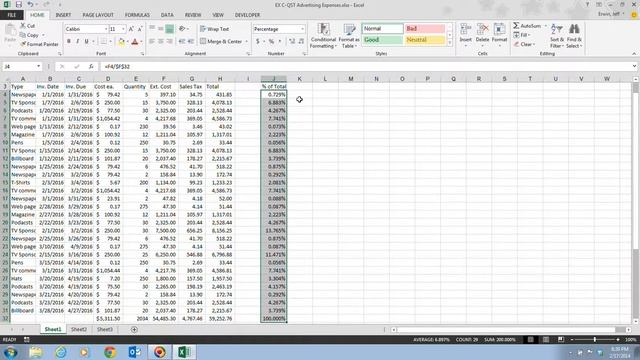Viewport: 640px width, 360px height.
Task: Open the font size dropdown showing 11
Action: (x=123, y=29)
